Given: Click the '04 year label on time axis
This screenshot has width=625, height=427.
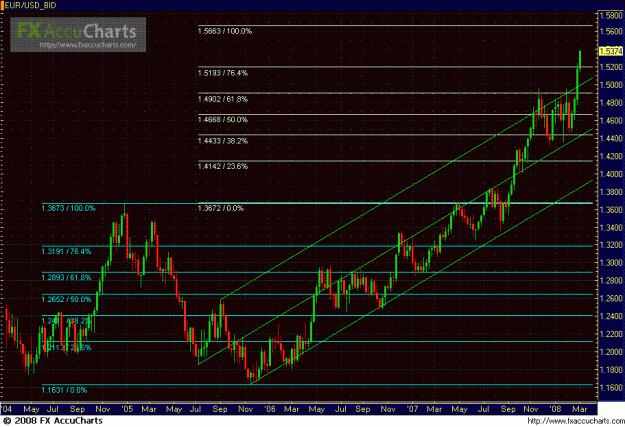Looking at the screenshot, I should 6,409.
